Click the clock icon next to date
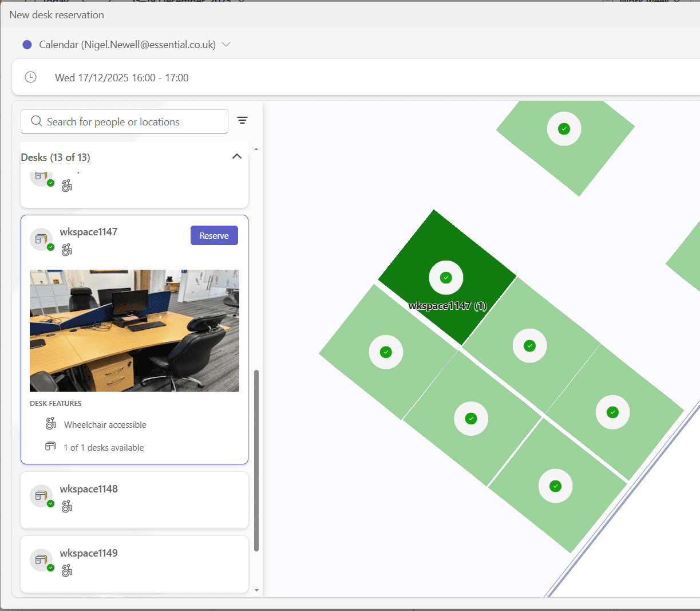The image size is (700, 611). tap(31, 77)
